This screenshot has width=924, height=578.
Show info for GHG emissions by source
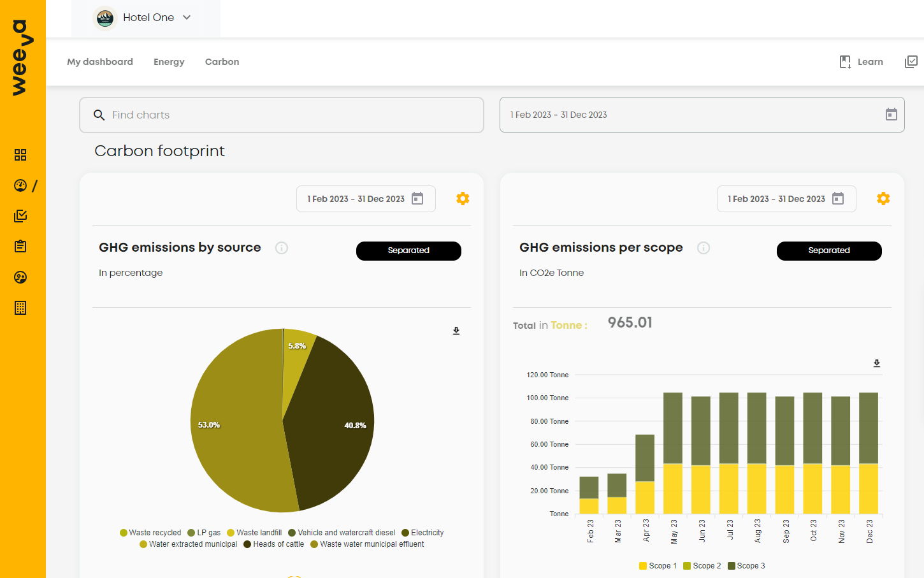tap(282, 248)
